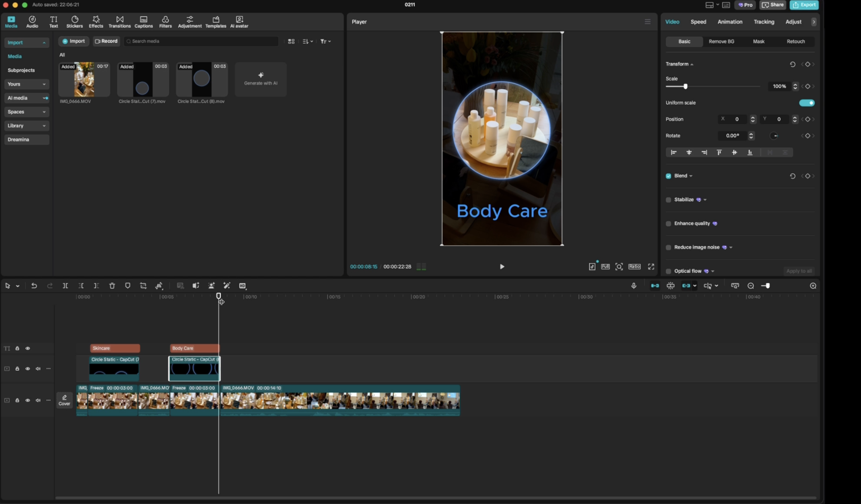
Task: Expand the Spaces sidebar section
Action: point(27,112)
